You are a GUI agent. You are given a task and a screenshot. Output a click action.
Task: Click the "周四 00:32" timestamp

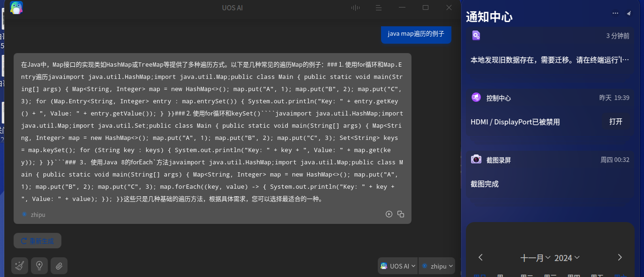point(615,160)
